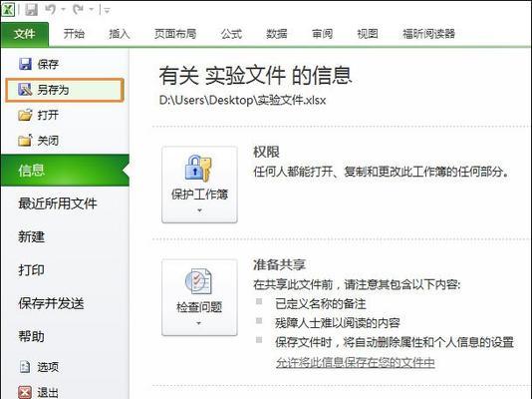This screenshot has width=532, height=399.
Task: Open the 文件 tab
Action: point(25,34)
